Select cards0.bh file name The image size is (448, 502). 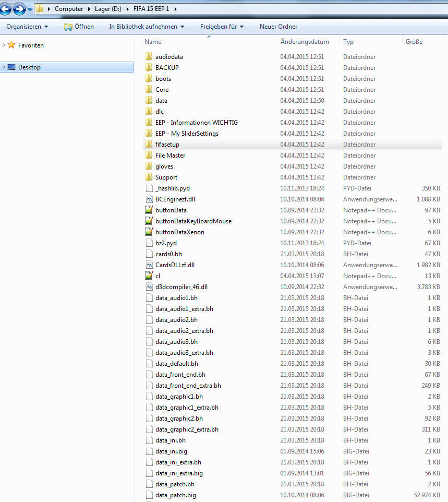pos(168,254)
